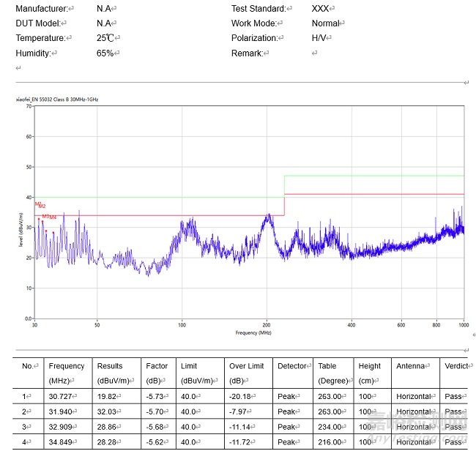The width and height of the screenshot is (476, 451).
Task: Select the 19.82 results cell in row 1
Action: point(107,396)
